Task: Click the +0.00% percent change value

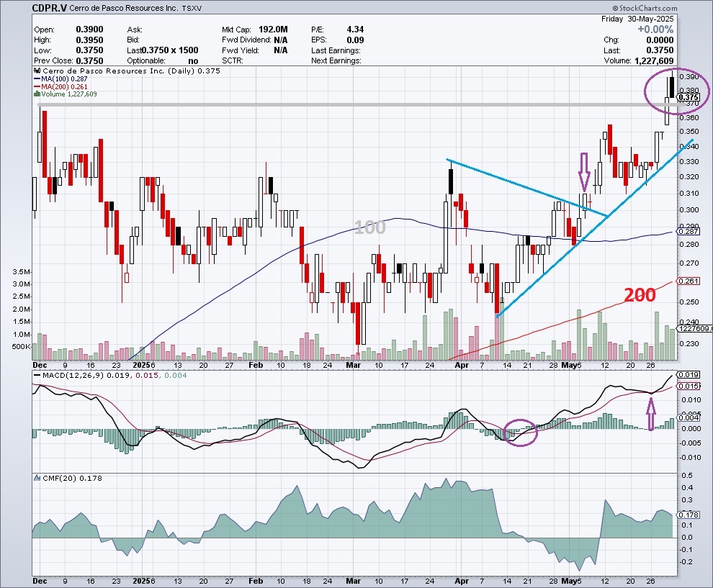Action: (655, 30)
